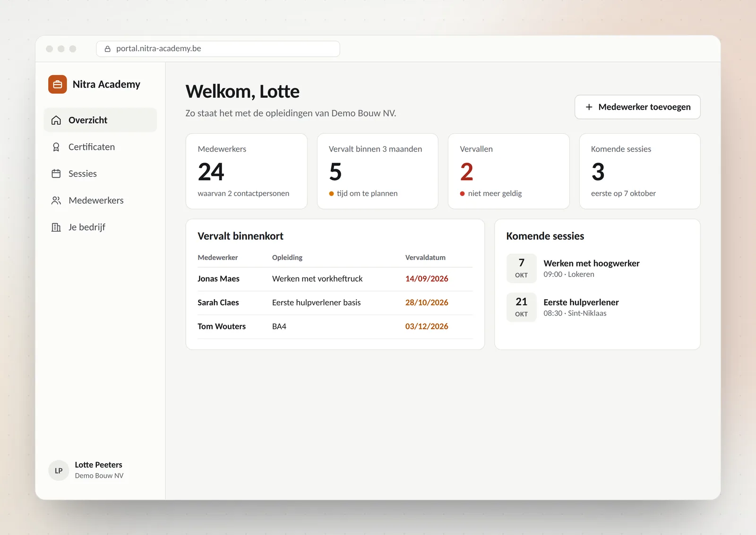Click the Vervalt binnenkort heading

click(x=241, y=236)
